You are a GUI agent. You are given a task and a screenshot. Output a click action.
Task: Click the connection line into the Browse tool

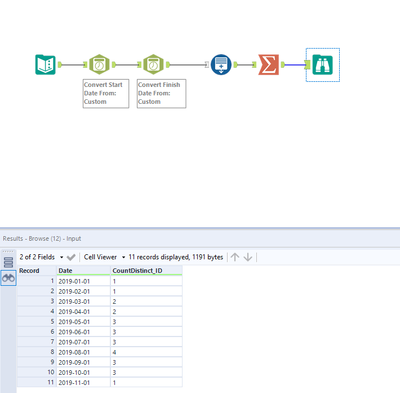(x=295, y=65)
